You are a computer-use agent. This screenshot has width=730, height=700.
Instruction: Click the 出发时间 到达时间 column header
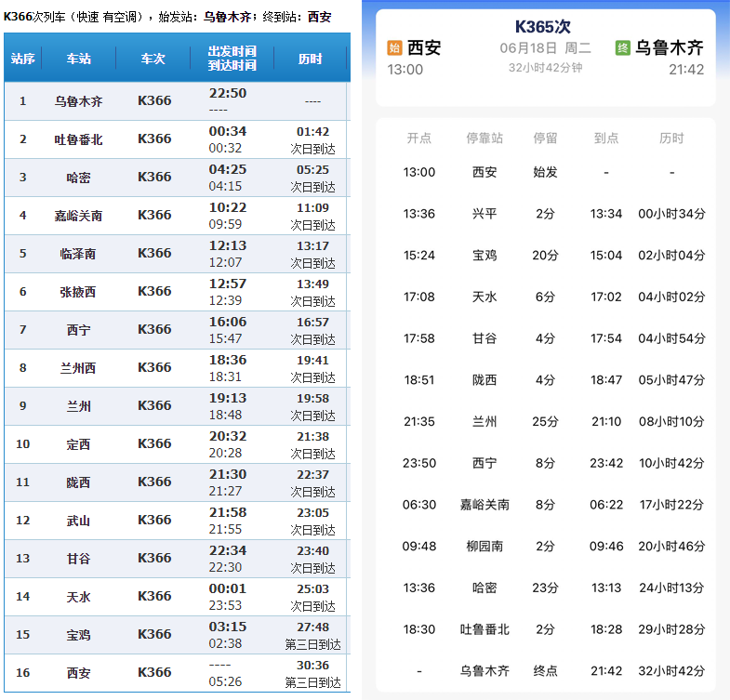pyautogui.click(x=232, y=58)
